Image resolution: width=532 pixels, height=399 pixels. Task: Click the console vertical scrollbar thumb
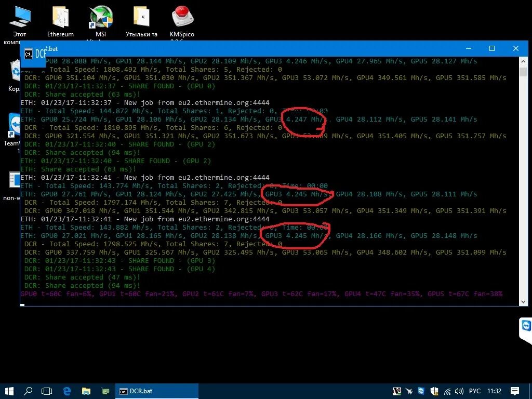tap(523, 72)
